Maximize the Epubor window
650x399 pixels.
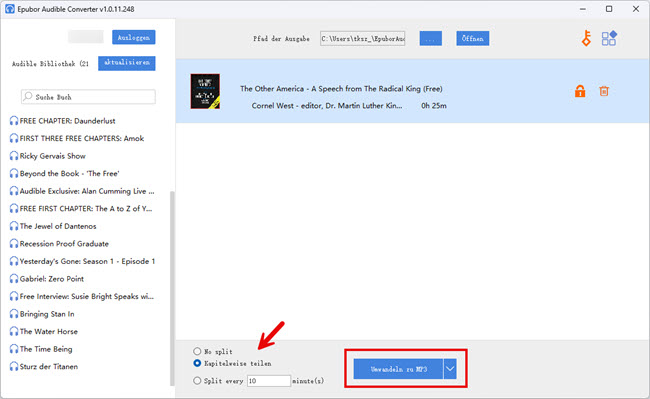609,9
